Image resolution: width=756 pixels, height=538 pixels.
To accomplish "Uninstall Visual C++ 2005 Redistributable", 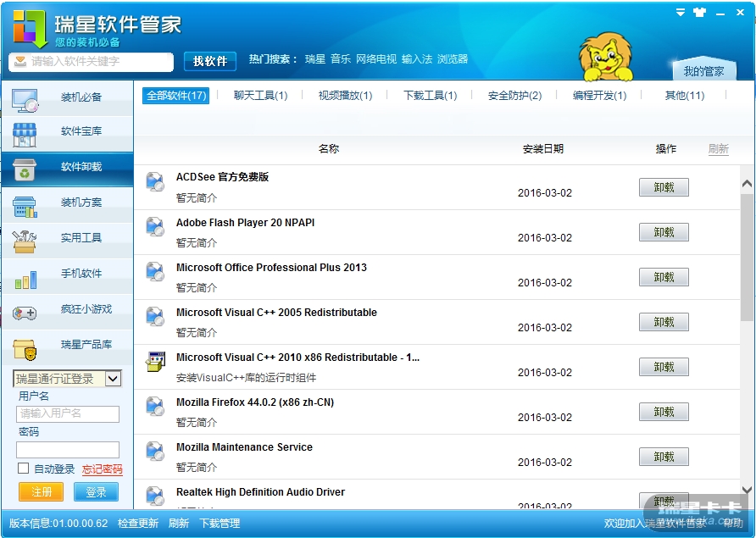I will 664,322.
